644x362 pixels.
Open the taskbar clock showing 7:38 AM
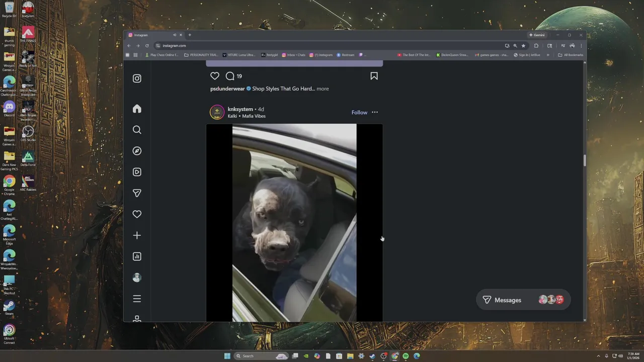click(x=633, y=356)
